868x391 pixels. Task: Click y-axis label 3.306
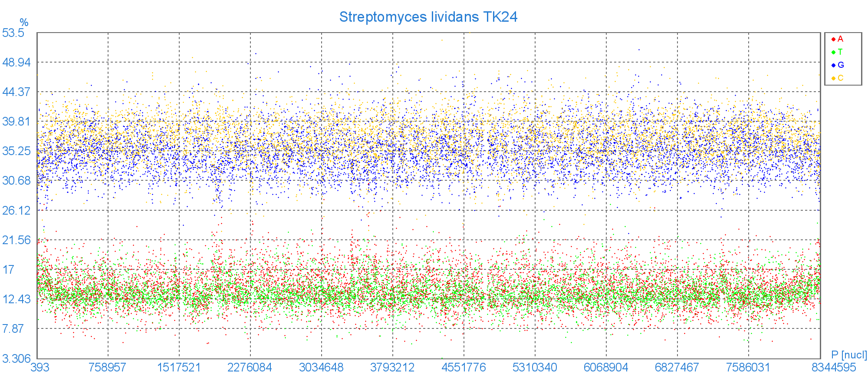point(16,359)
